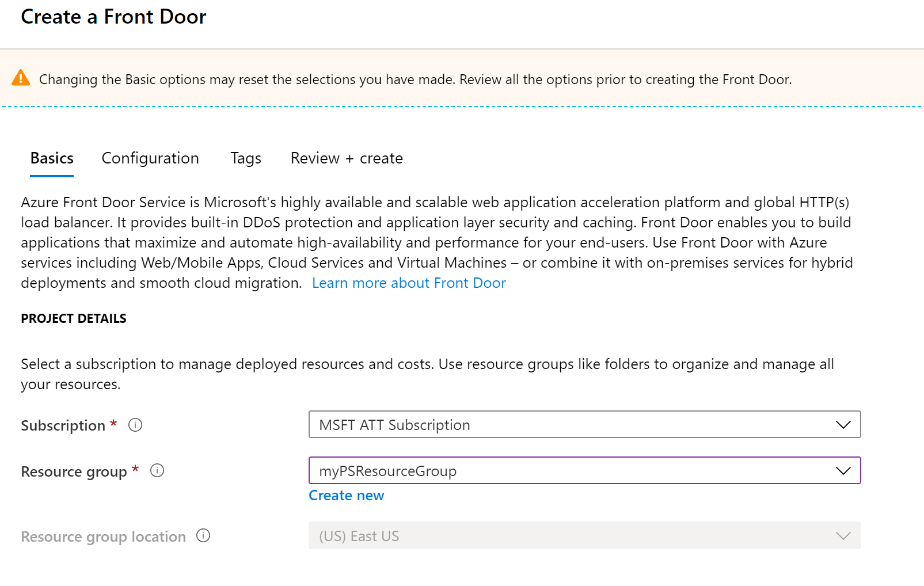This screenshot has width=924, height=586.
Task: Open the Configuration tab
Action: click(150, 158)
